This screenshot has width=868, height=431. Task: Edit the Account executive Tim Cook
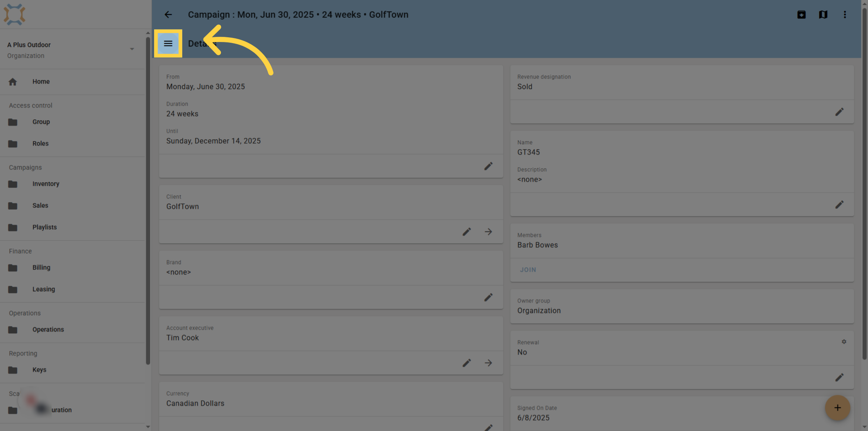tap(467, 363)
